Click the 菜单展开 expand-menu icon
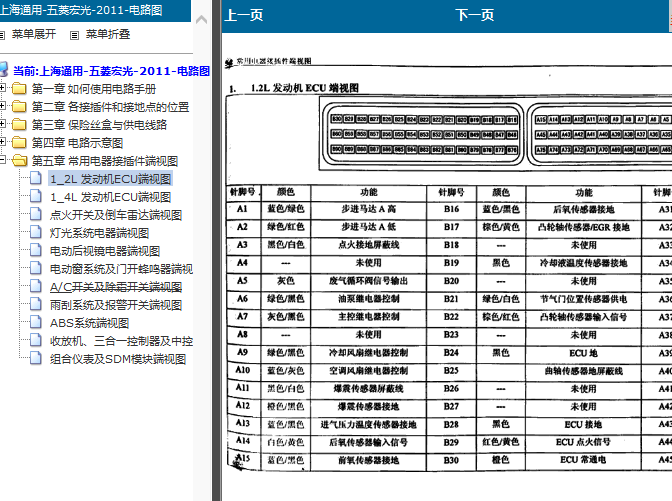Image resolution: width=672 pixels, height=501 pixels. [x=2, y=35]
